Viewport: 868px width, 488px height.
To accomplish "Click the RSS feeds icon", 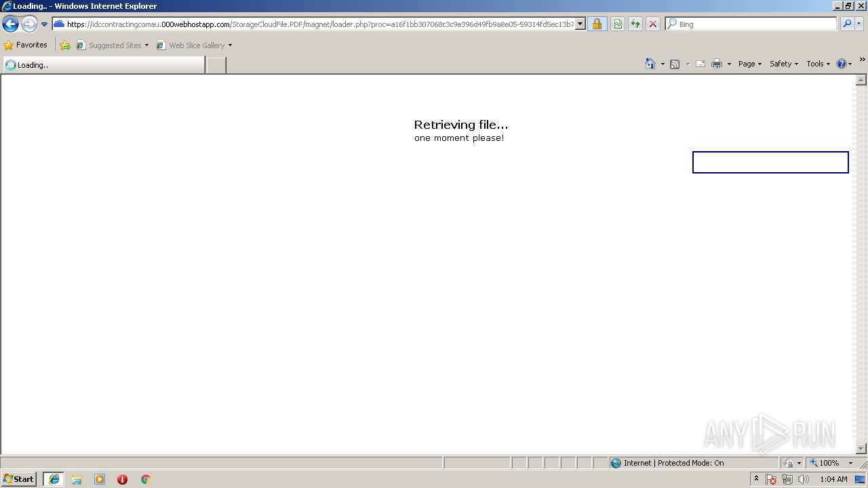I will (x=675, y=64).
